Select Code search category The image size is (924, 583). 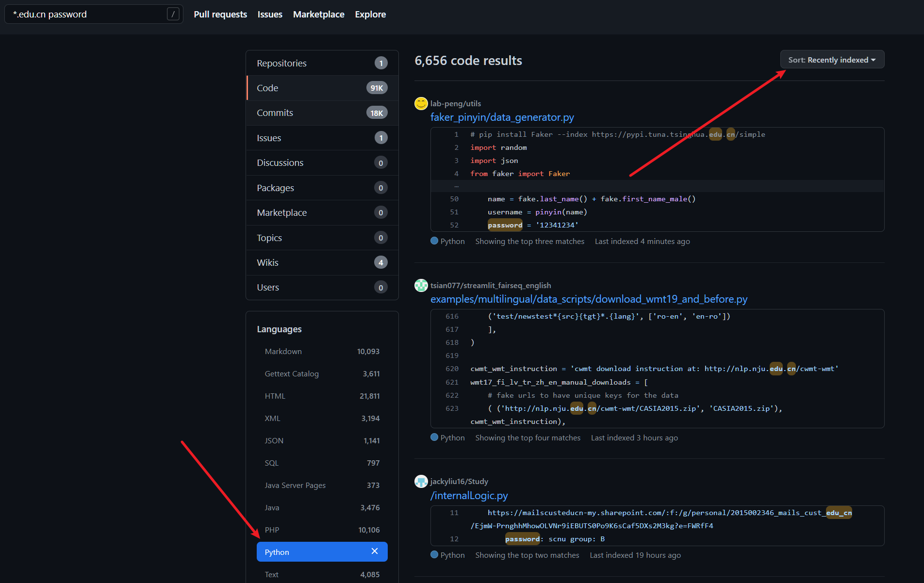(x=322, y=88)
